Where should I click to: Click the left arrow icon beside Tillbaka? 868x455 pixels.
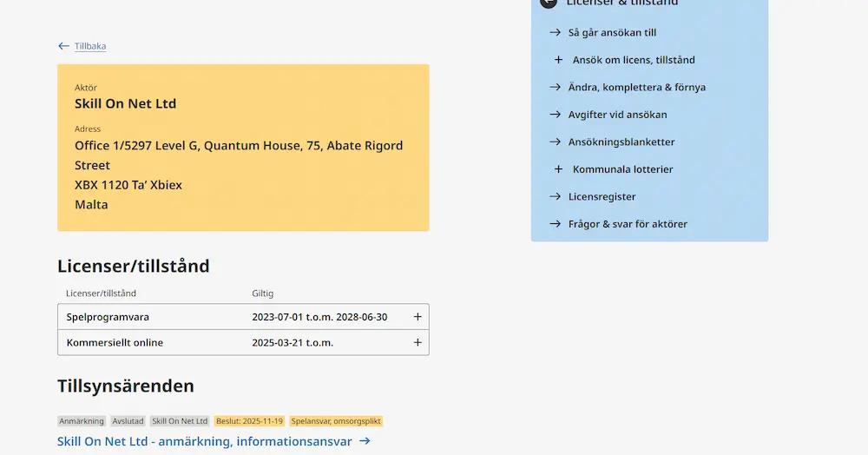coord(63,46)
